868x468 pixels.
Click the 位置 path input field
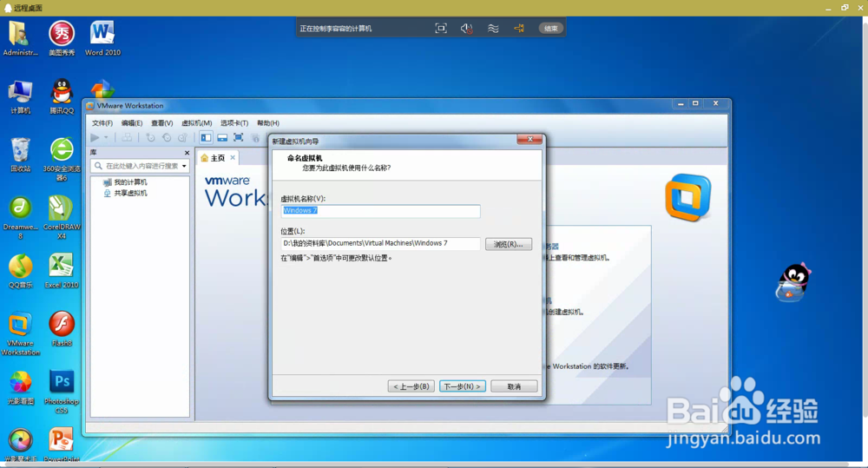[380, 243]
